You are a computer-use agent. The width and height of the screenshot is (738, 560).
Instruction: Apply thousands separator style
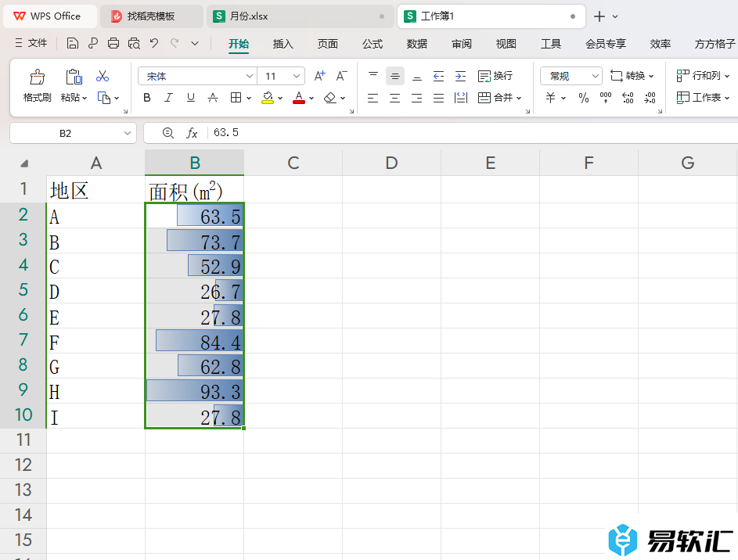pos(606,98)
